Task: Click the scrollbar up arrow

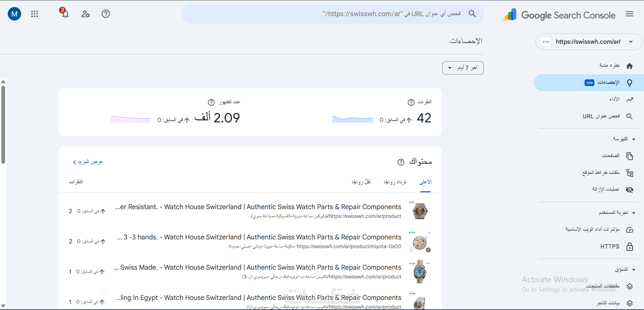Action: tap(3, 82)
